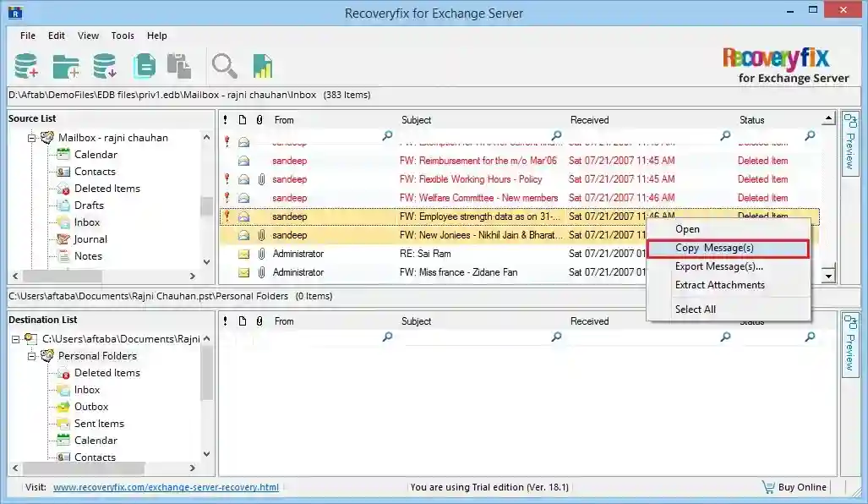This screenshot has width=868, height=504.
Task: Click attachment icon on Flexible Working Hours row
Action: (x=261, y=179)
